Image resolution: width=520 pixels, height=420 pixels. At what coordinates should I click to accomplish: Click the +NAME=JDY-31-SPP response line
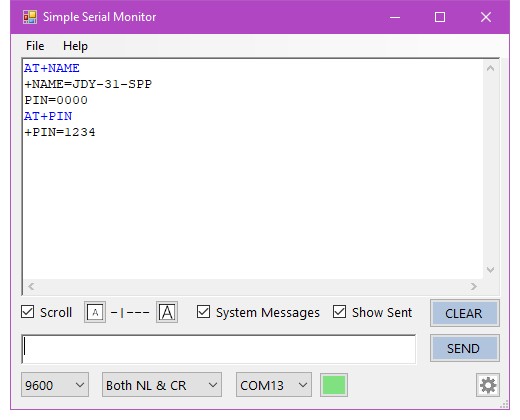point(88,84)
